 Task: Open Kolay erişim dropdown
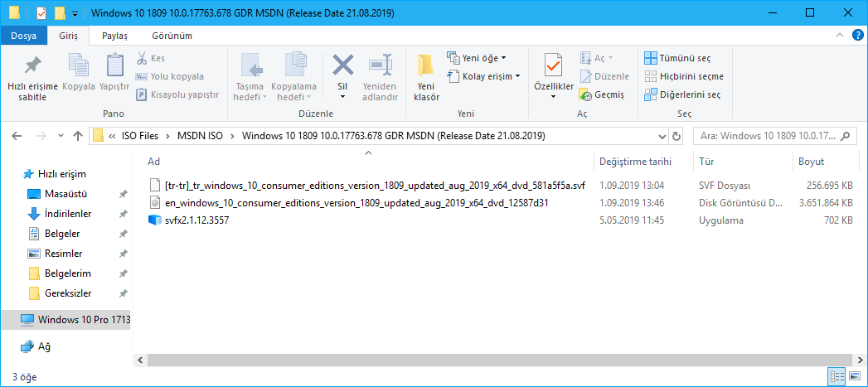point(483,76)
